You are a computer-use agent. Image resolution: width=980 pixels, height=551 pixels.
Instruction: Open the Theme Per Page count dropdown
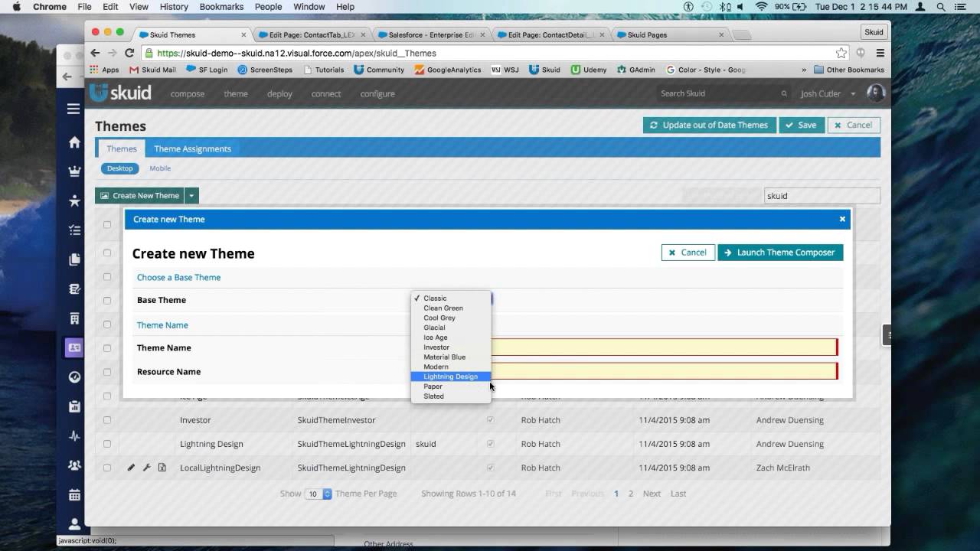(x=318, y=494)
